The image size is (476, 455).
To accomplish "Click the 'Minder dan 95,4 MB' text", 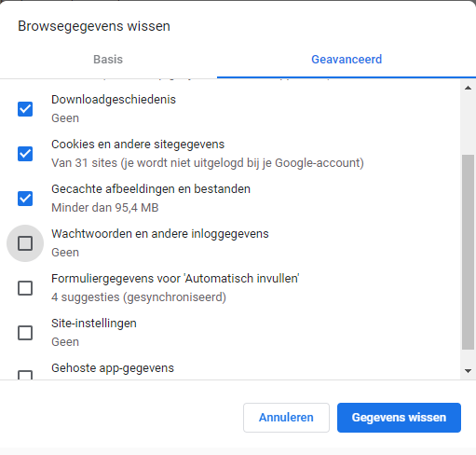I will click(105, 208).
